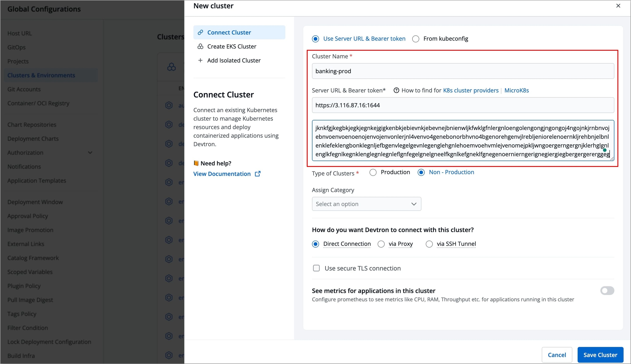The width and height of the screenshot is (631, 364).
Task: Choose From kubeconfig radio option
Action: [x=440, y=39]
